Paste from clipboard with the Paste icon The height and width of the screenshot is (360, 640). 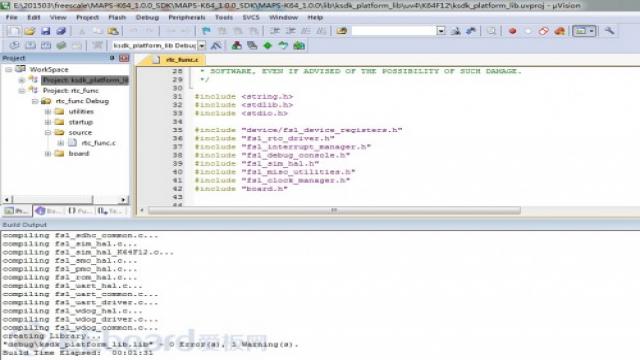[x=113, y=31]
